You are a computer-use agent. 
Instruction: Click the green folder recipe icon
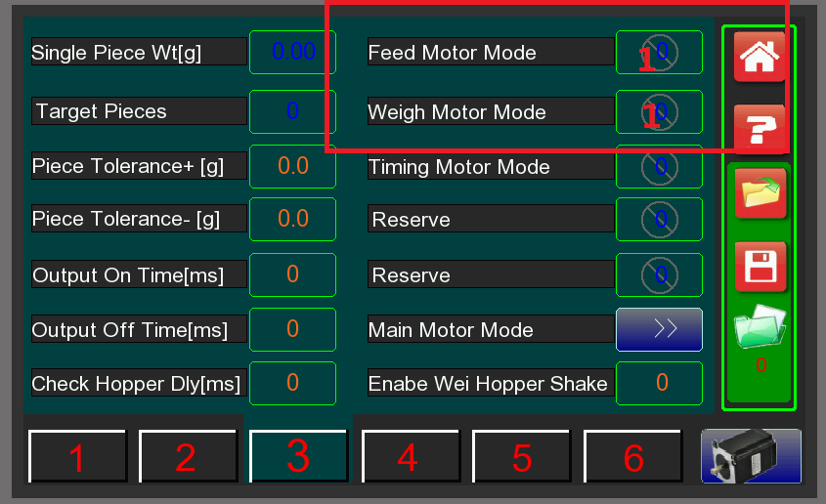click(760, 332)
